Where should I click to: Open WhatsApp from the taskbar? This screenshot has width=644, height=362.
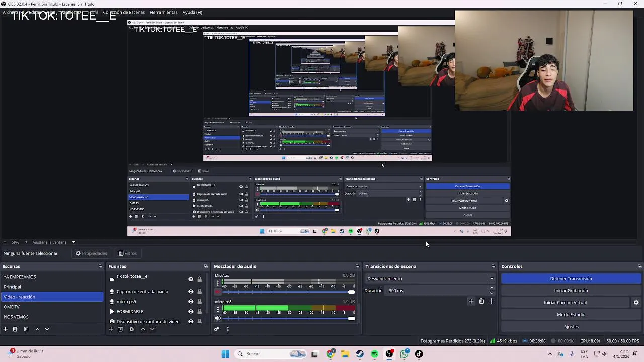405,354
